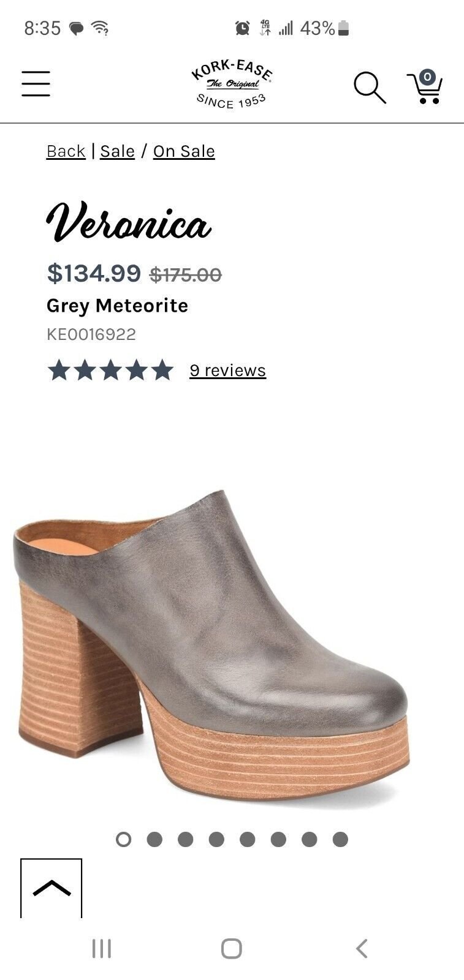
Task: Tap the battery status indicator
Action: [x=343, y=28]
